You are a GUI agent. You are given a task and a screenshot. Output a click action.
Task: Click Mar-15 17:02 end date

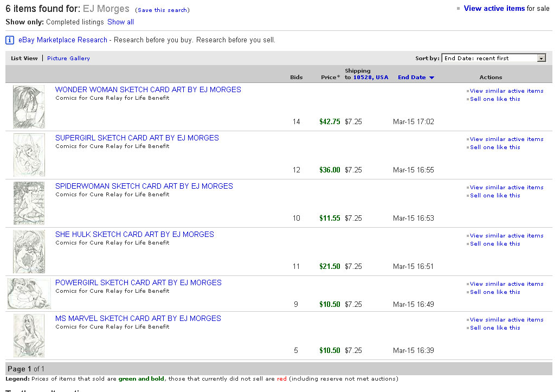(413, 122)
